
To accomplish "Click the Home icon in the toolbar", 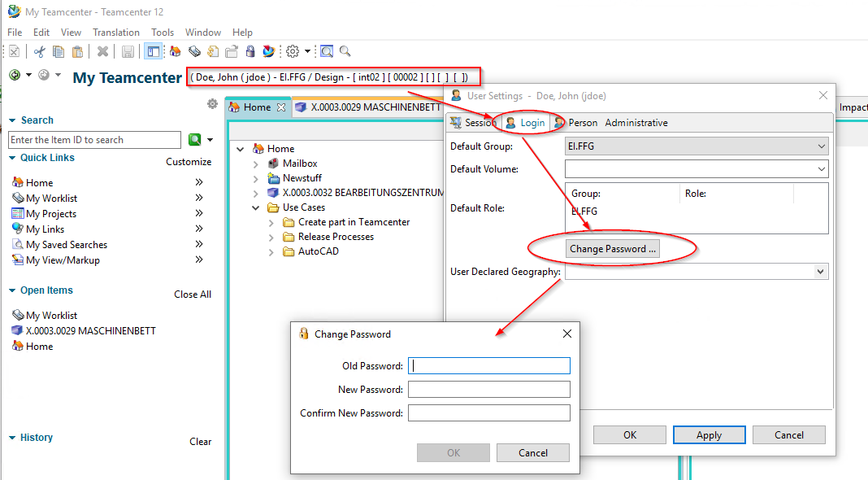I will pos(175,51).
